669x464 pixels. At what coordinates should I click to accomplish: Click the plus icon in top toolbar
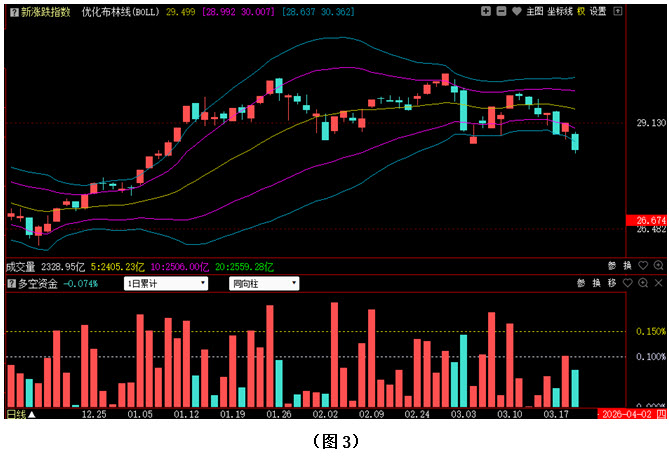[485, 11]
